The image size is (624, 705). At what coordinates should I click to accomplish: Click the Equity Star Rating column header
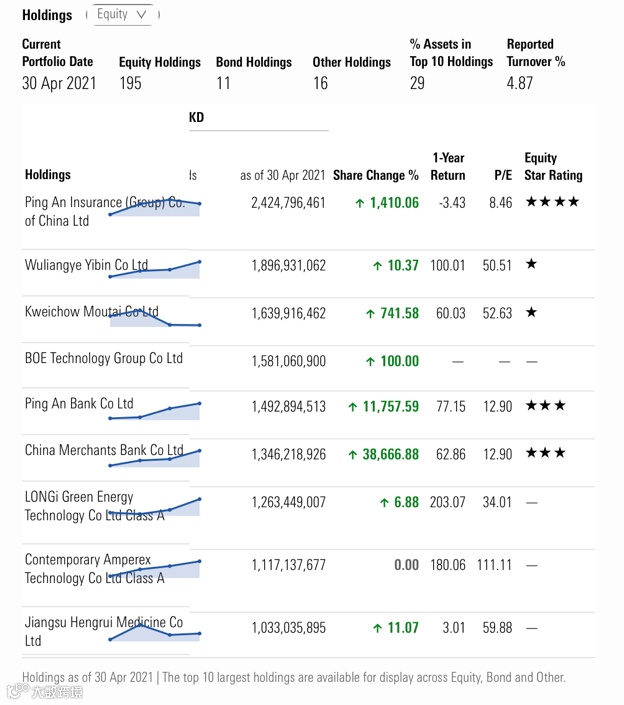(553, 166)
